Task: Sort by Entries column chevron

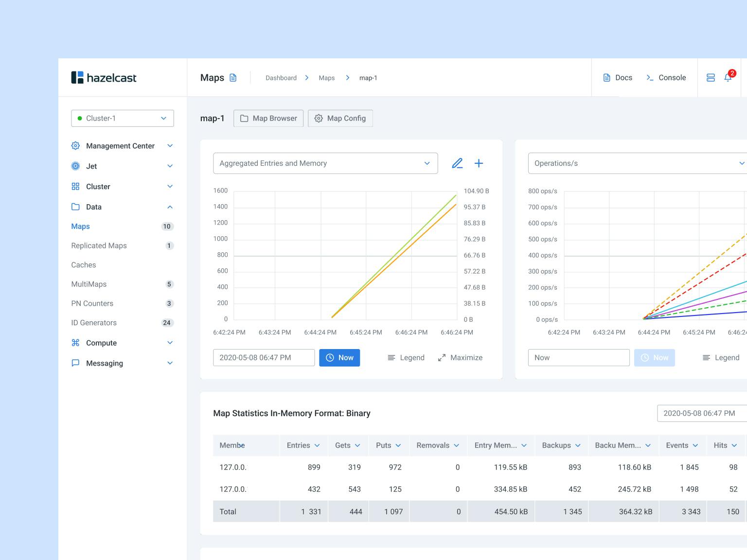Action: (317, 445)
